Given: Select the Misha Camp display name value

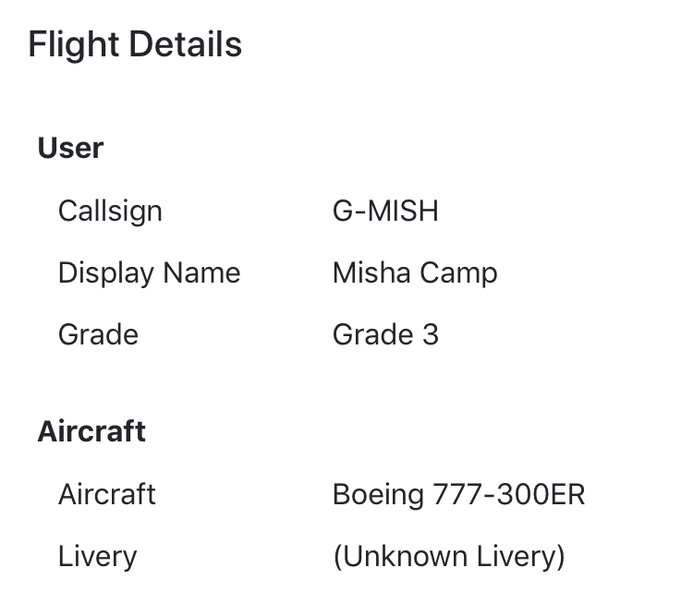Looking at the screenshot, I should (x=415, y=272).
